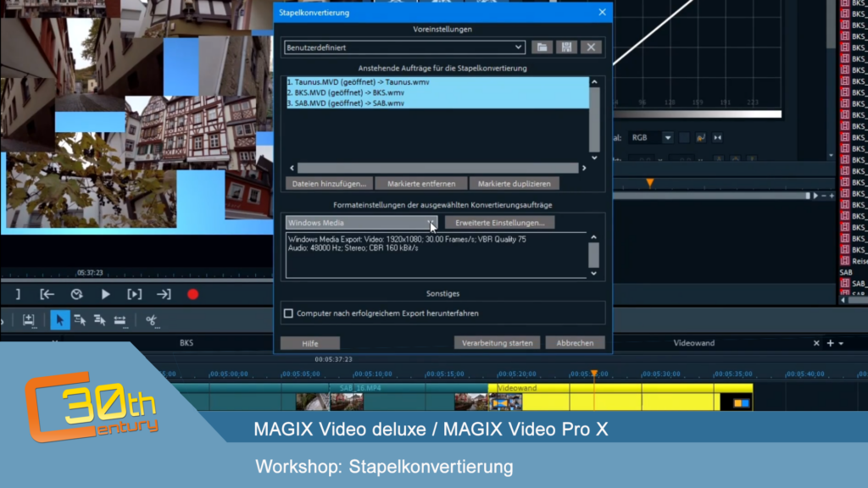This screenshot has width=868, height=488.
Task: Click the scissors cut tool
Action: click(151, 319)
